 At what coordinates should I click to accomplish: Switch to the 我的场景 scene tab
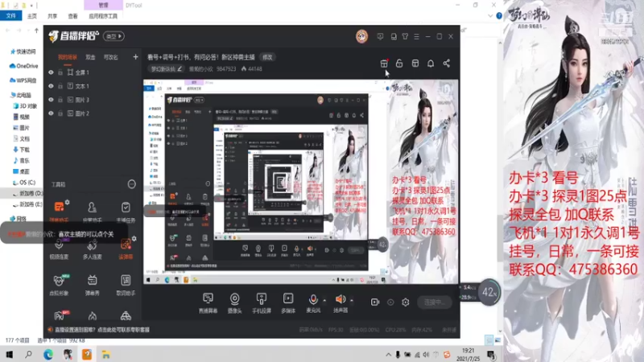tap(68, 57)
